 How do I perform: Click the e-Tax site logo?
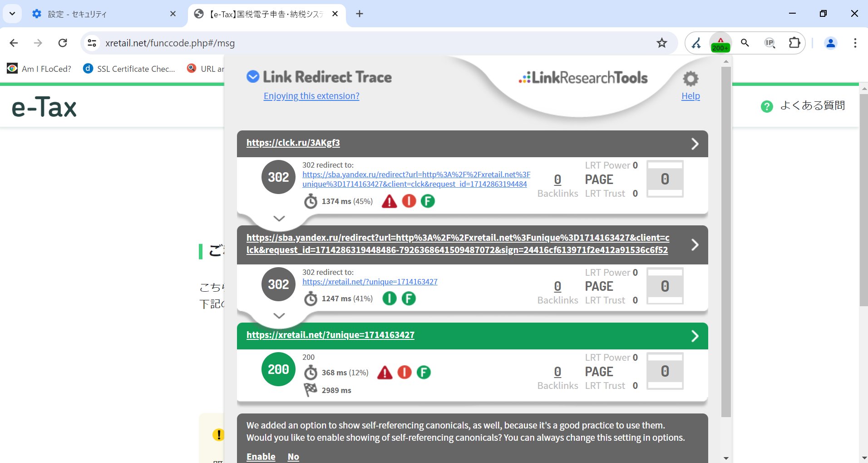[44, 107]
